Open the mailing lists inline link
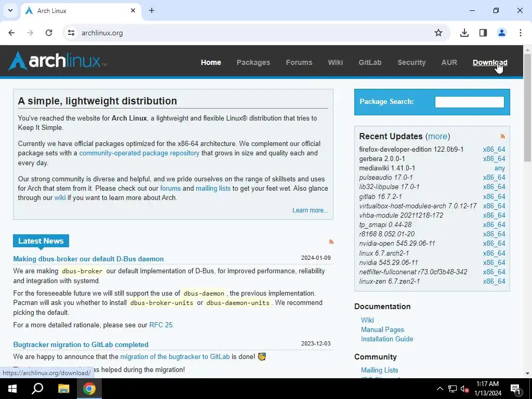This screenshot has width=532, height=399. click(212, 188)
